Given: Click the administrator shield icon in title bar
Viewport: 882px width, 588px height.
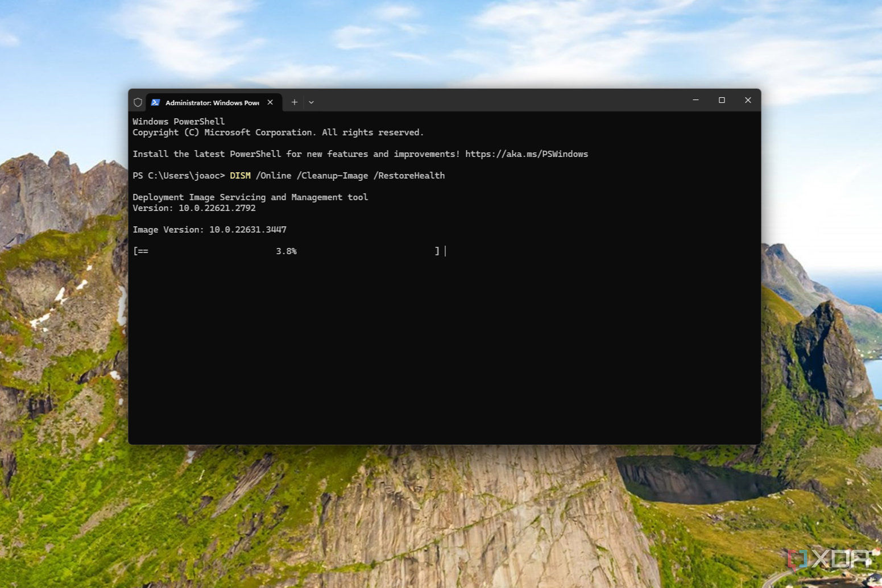Looking at the screenshot, I should point(138,102).
